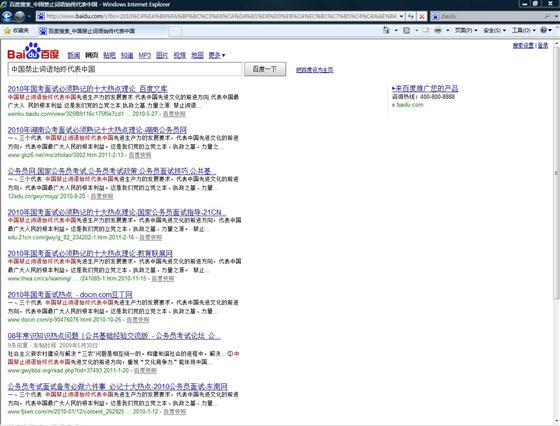This screenshot has width=560, height=426.
Task: Open a new blank tab
Action: 175,31
